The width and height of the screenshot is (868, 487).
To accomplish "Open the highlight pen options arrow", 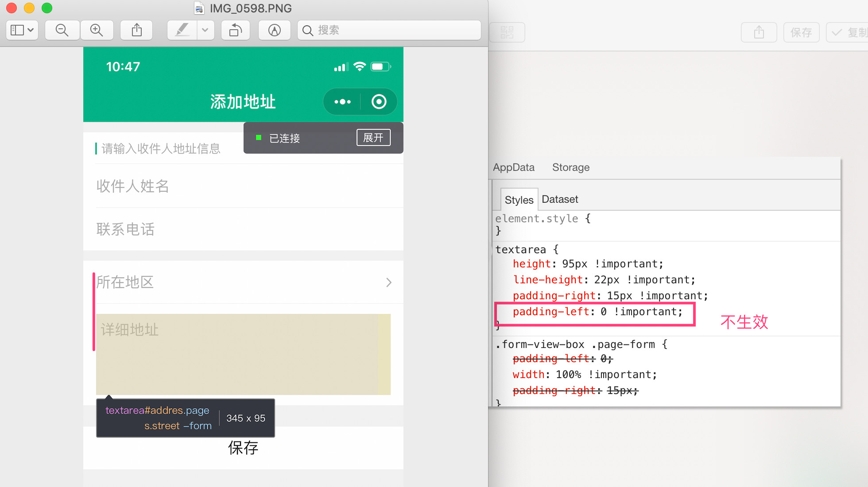I will [x=205, y=30].
